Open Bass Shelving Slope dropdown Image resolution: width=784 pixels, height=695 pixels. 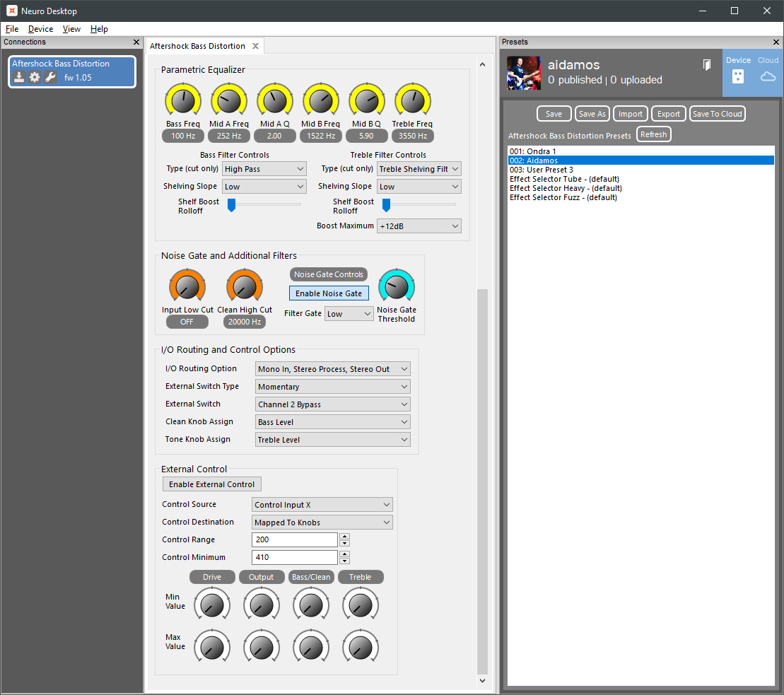[264, 187]
